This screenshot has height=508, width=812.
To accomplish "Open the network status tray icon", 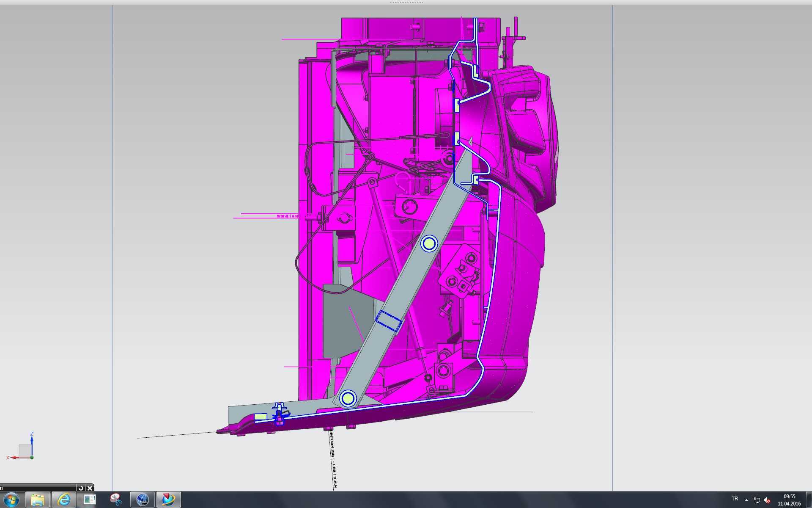I will point(757,500).
